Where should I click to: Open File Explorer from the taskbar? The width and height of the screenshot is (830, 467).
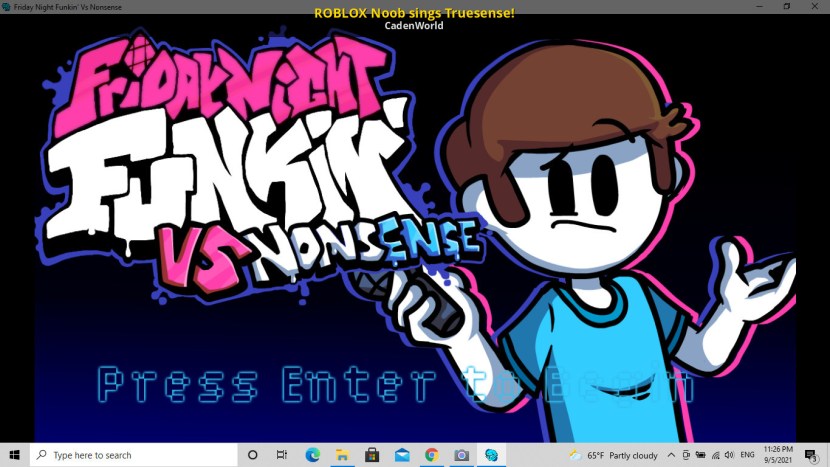pyautogui.click(x=342, y=455)
